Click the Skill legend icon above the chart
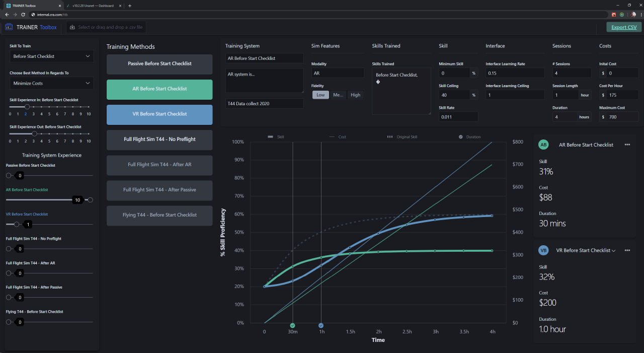This screenshot has height=353, width=644. pyautogui.click(x=270, y=136)
